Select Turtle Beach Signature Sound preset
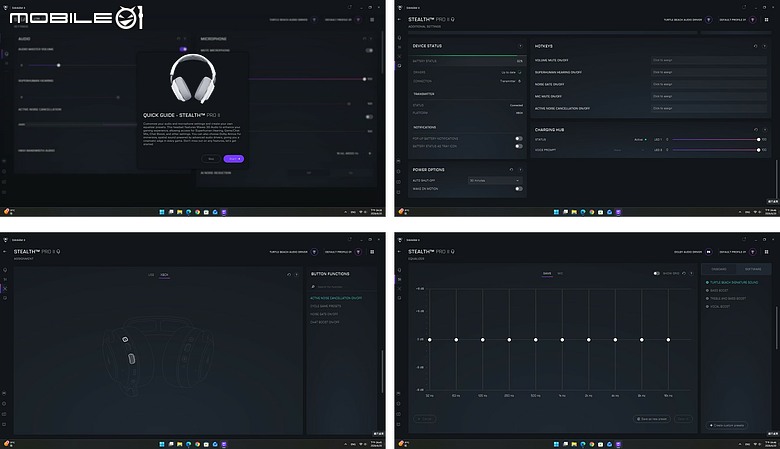Screen dimensions: 780x449 tap(732, 282)
